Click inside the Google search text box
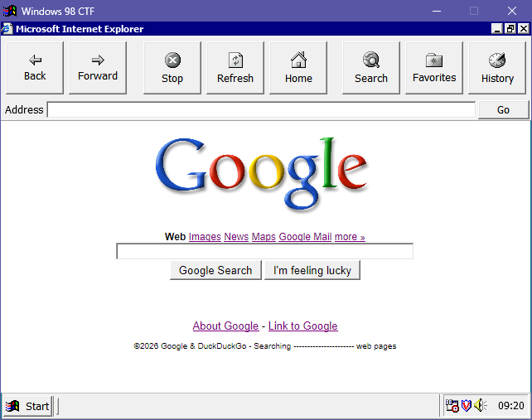Viewport: 532px width, 420px height. 264,251
